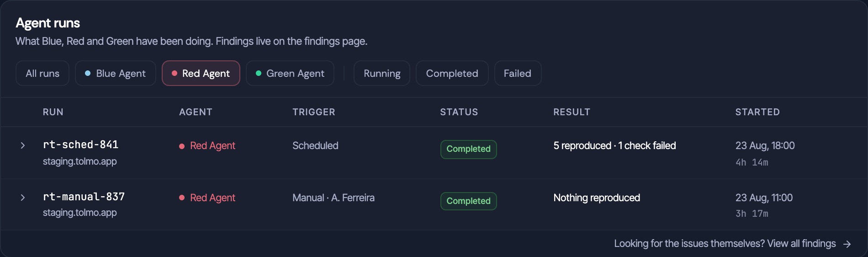
Task: Click the '3h 17m' duration
Action: (x=752, y=214)
